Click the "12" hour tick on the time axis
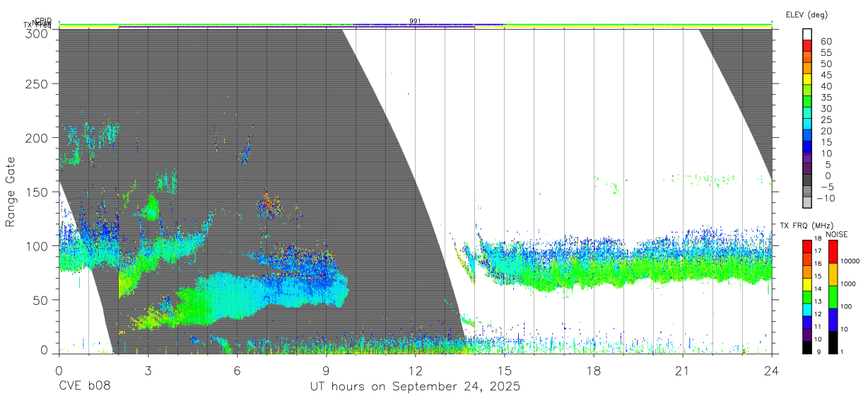 (415, 370)
